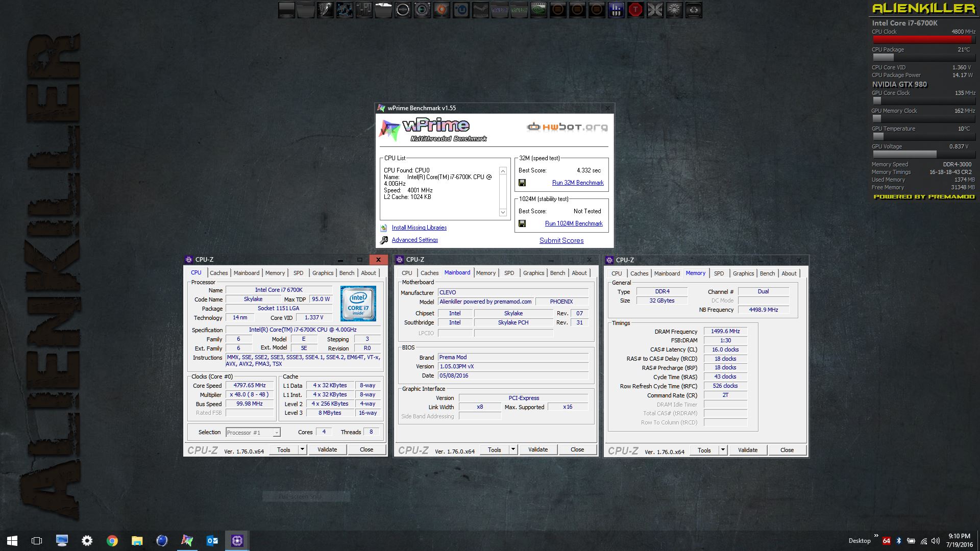Image resolution: width=980 pixels, height=551 pixels.
Task: Click the Submit Scores link
Action: [561, 241]
